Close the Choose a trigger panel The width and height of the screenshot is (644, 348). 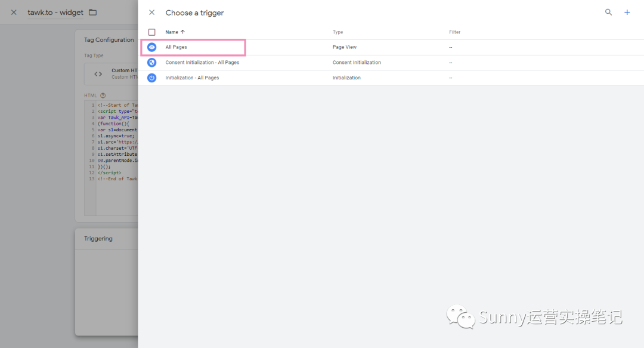(x=151, y=13)
